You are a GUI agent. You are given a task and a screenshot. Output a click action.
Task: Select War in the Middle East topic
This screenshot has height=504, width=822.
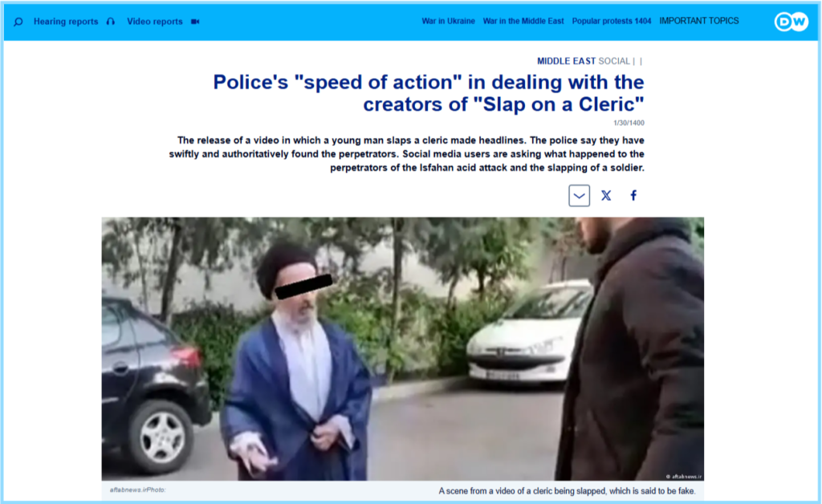point(523,21)
